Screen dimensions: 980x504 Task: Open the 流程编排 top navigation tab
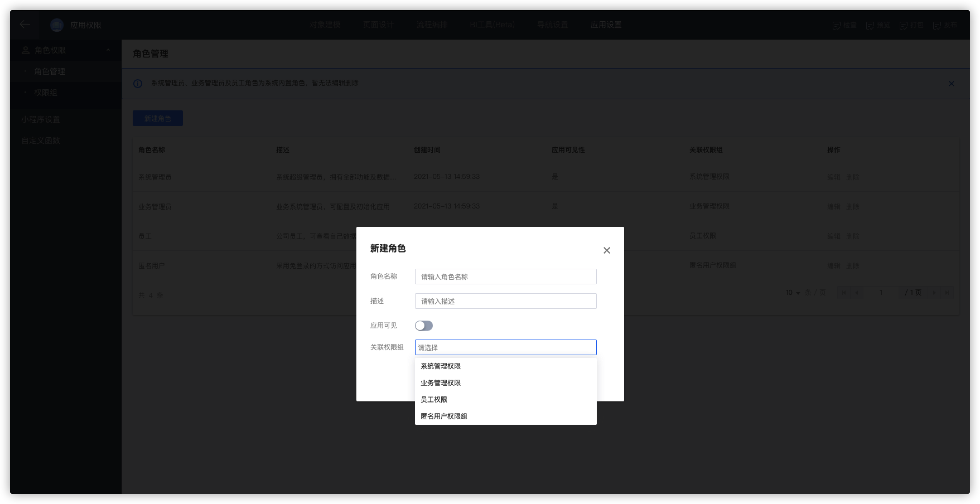[431, 25]
